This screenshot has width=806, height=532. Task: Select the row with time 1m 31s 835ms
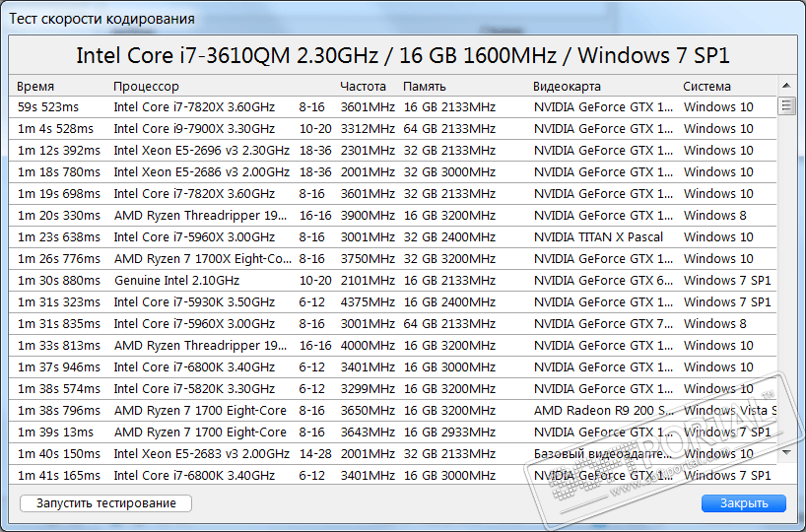pos(392,324)
